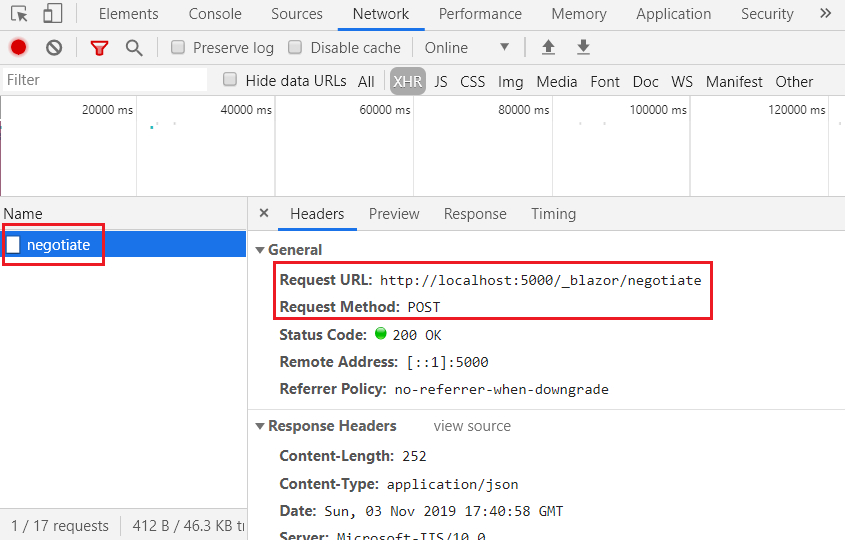The width and height of the screenshot is (845, 540).
Task: Collapse the General section
Action: pos(260,250)
